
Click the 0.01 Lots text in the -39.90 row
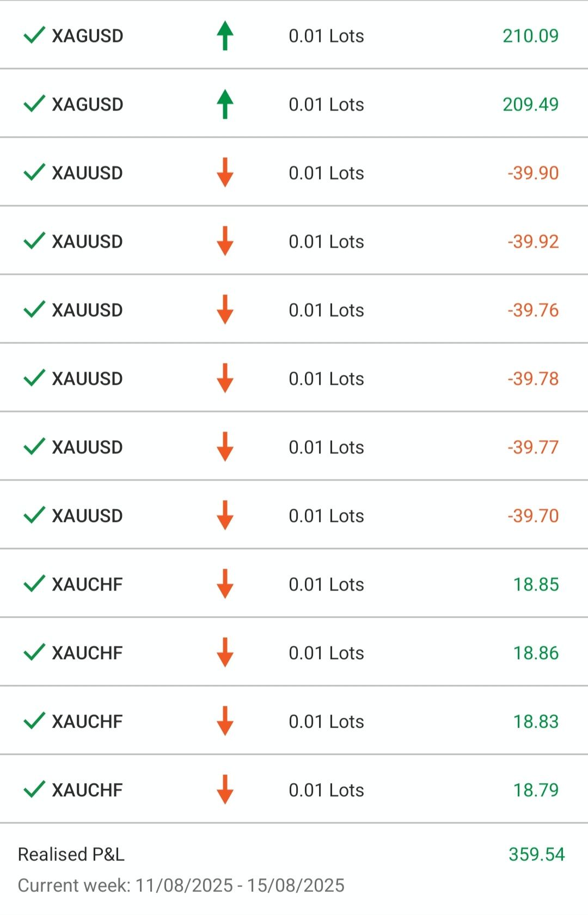pos(326,173)
